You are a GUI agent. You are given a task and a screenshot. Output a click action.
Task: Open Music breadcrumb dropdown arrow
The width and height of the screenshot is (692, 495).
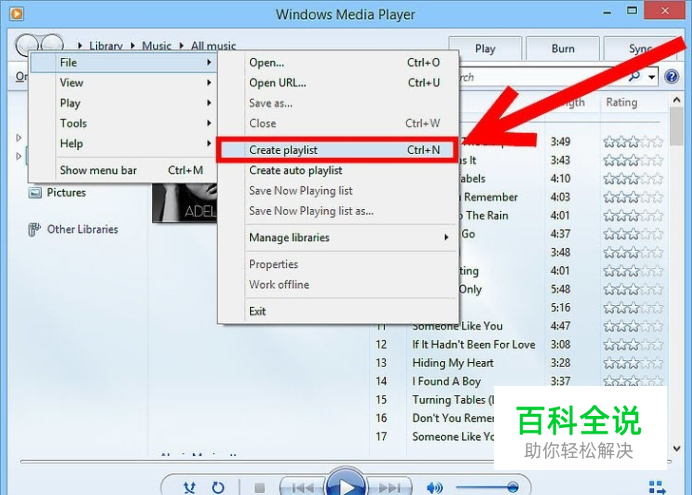pos(132,45)
